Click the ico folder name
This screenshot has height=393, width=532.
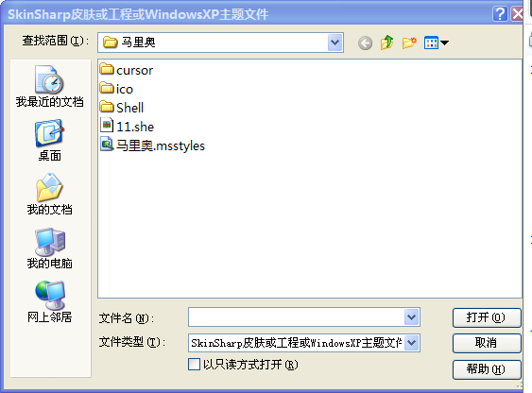(125, 89)
